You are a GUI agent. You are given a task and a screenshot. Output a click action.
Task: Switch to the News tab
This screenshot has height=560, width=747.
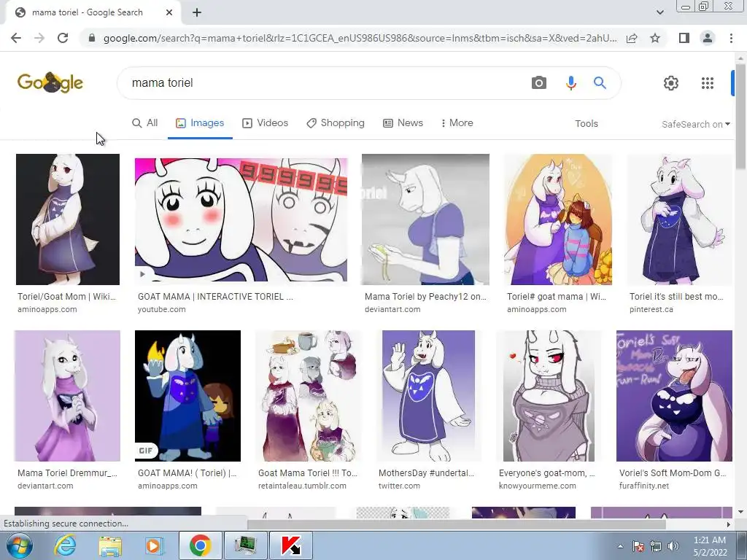[x=403, y=122]
